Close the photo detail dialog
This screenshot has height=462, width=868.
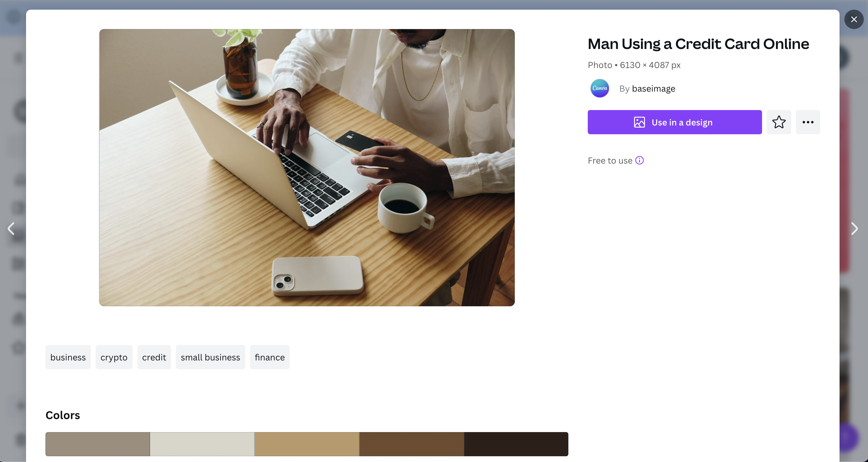click(853, 20)
